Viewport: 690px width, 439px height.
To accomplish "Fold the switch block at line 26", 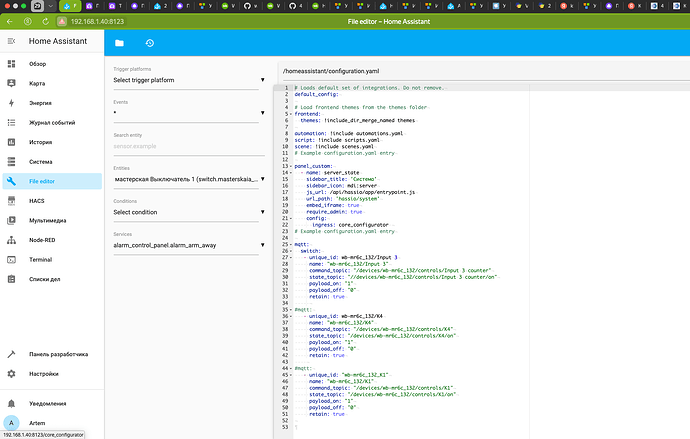I will point(290,251).
